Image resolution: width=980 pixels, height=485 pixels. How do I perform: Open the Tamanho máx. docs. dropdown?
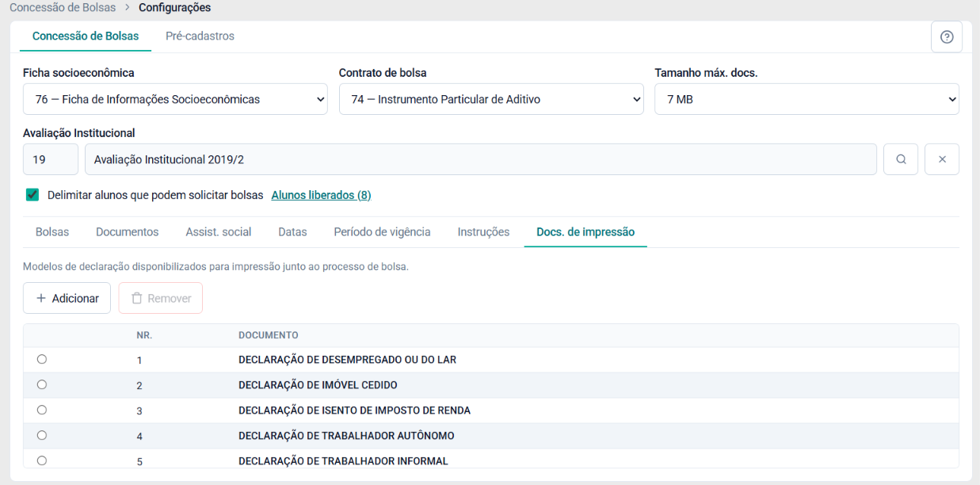pos(806,99)
